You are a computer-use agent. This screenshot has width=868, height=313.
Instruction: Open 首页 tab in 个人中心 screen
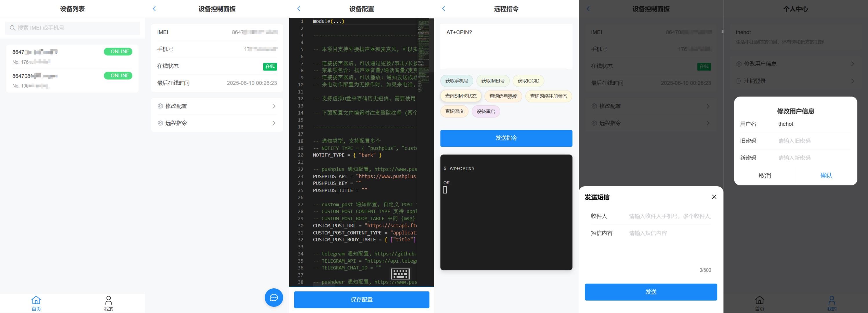(759, 303)
